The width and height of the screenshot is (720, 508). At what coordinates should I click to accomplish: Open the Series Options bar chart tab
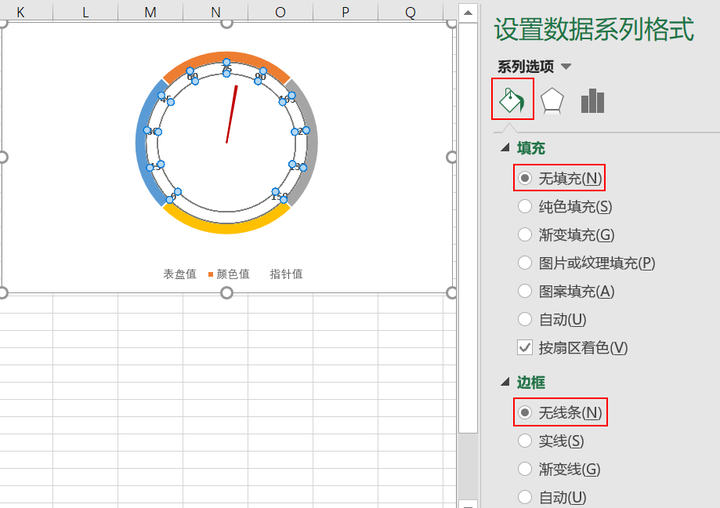coord(592,101)
